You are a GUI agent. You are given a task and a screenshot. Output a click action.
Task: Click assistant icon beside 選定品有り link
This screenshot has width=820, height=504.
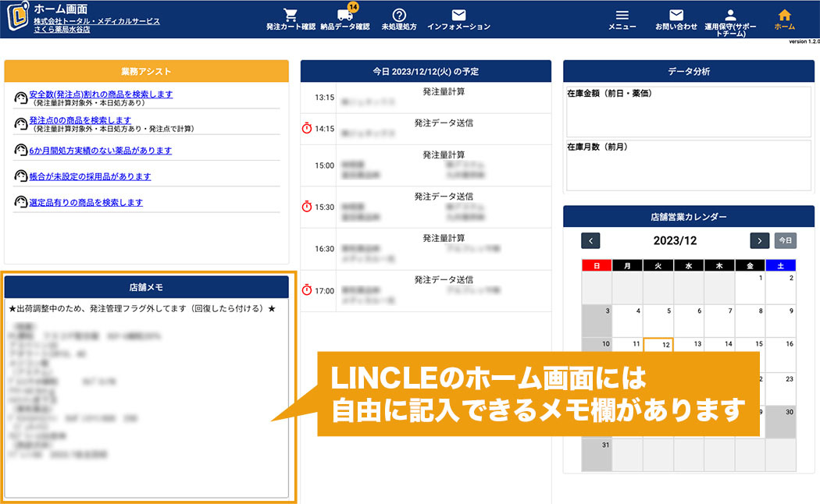tap(21, 201)
